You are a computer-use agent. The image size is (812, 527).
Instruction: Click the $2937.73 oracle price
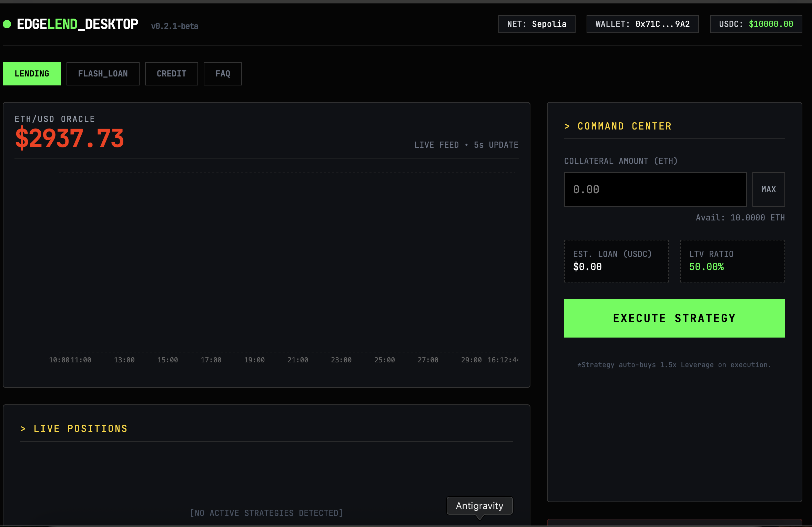pos(69,138)
